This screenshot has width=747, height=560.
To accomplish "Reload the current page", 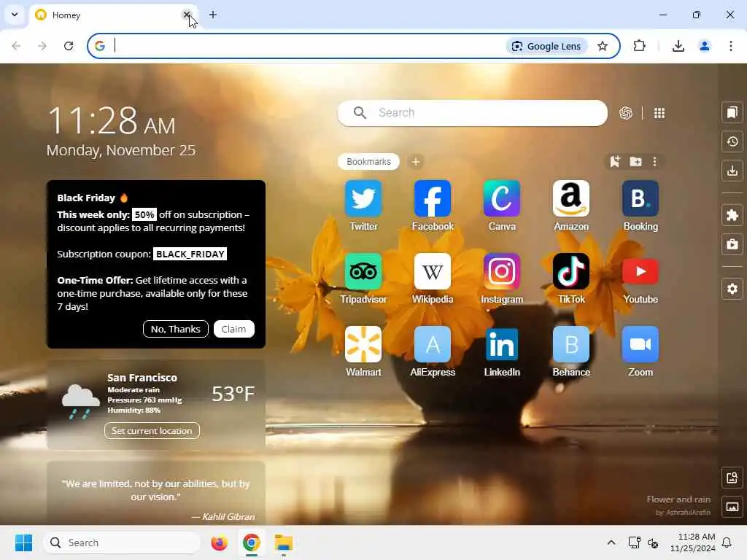I will pos(69,46).
